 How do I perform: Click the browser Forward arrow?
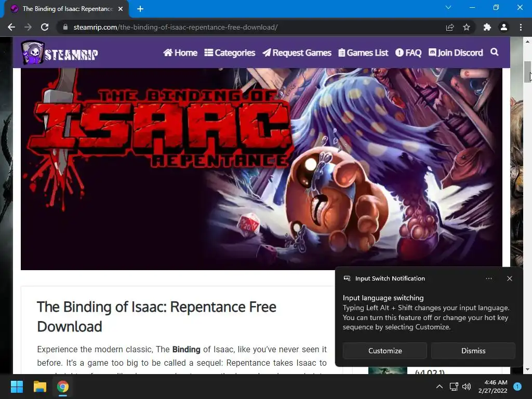tap(28, 27)
